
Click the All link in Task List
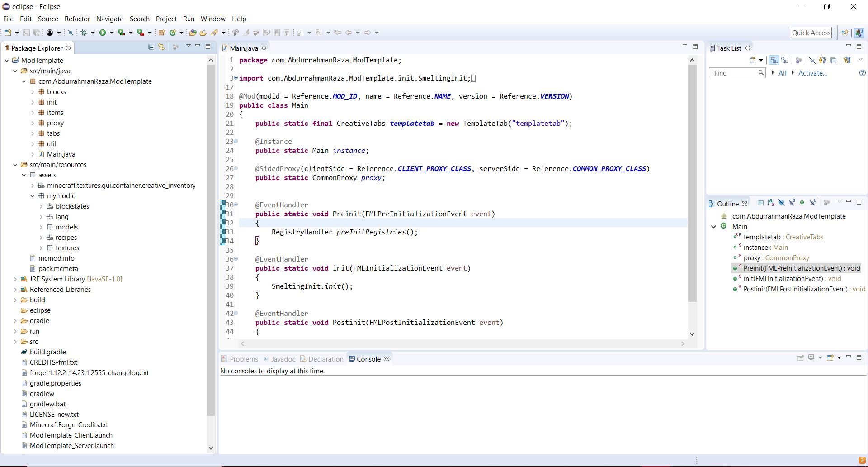[x=783, y=73]
